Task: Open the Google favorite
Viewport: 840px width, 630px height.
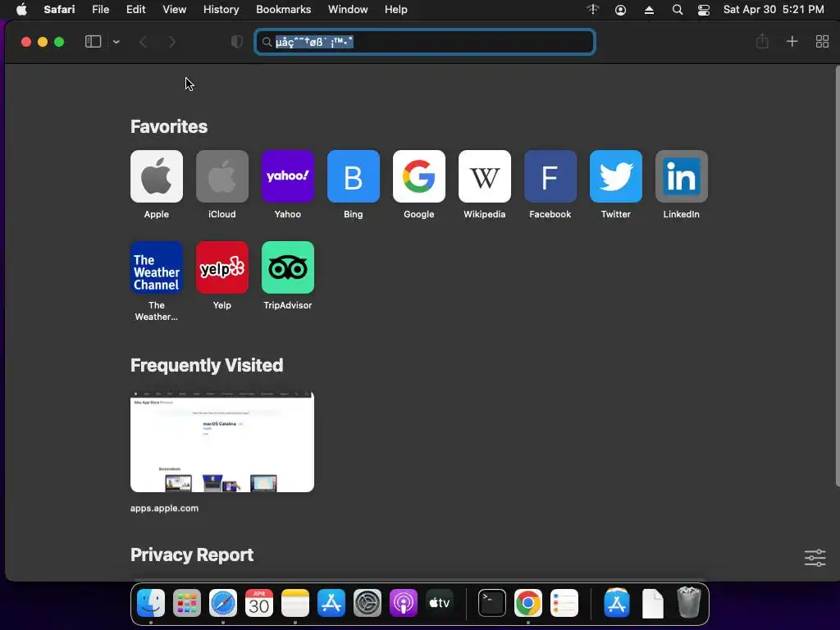Action: [419, 176]
